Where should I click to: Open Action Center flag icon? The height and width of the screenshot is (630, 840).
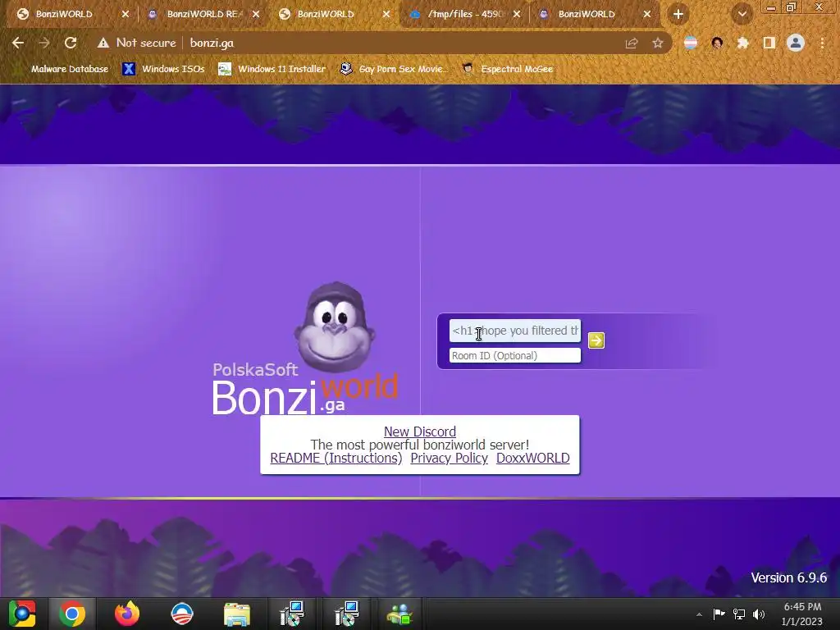tap(719, 614)
